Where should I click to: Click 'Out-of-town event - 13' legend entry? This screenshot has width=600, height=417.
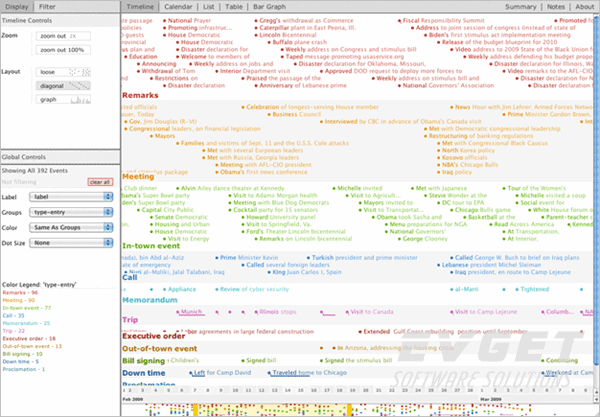[32, 346]
